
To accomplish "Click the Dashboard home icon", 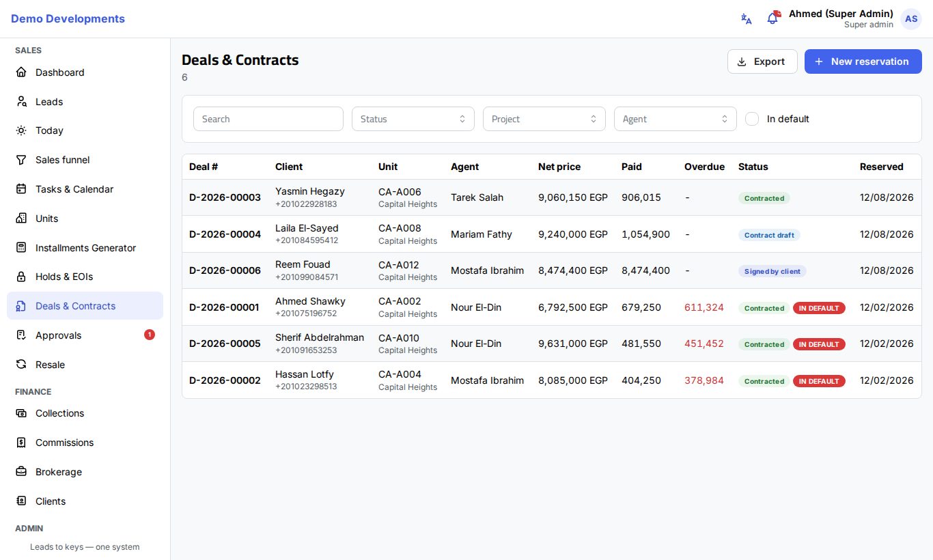I will [x=21, y=72].
